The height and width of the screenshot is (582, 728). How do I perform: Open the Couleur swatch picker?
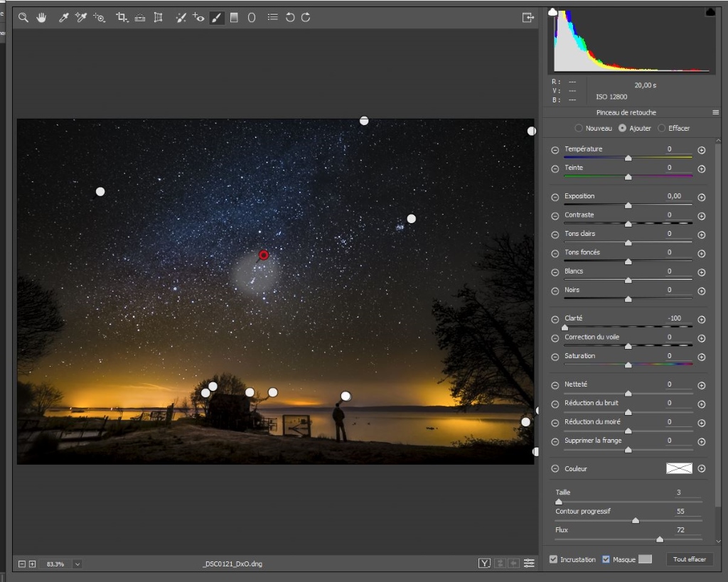coord(679,469)
